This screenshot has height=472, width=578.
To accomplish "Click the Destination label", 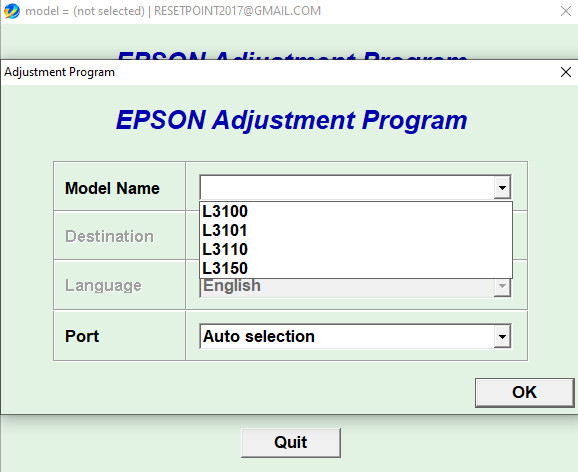I will click(x=109, y=236).
